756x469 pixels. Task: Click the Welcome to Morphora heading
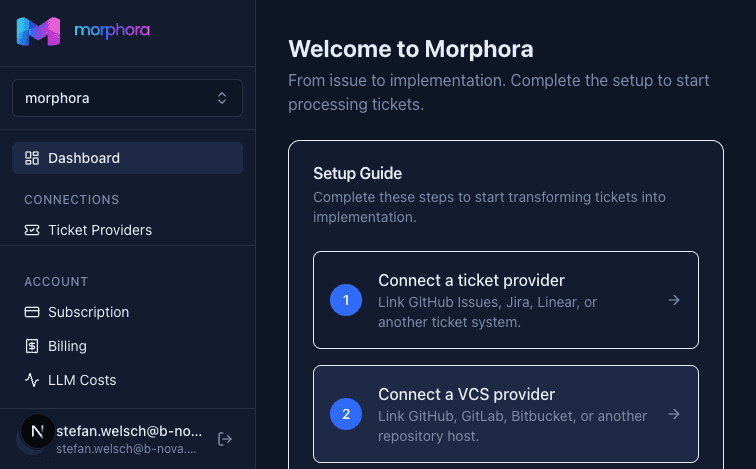tap(411, 49)
